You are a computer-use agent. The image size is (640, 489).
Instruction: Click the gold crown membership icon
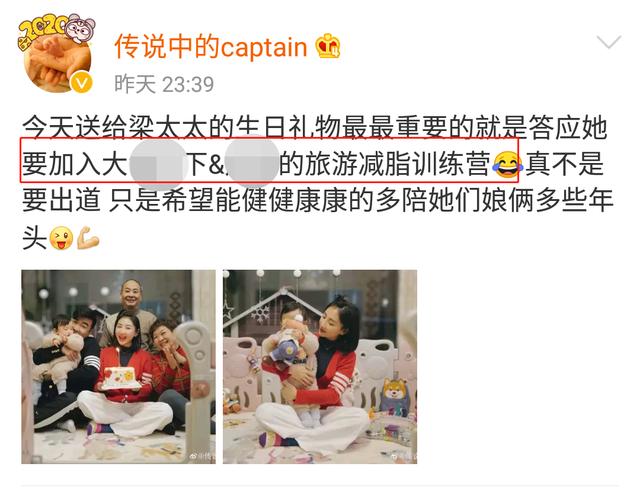click(x=328, y=45)
